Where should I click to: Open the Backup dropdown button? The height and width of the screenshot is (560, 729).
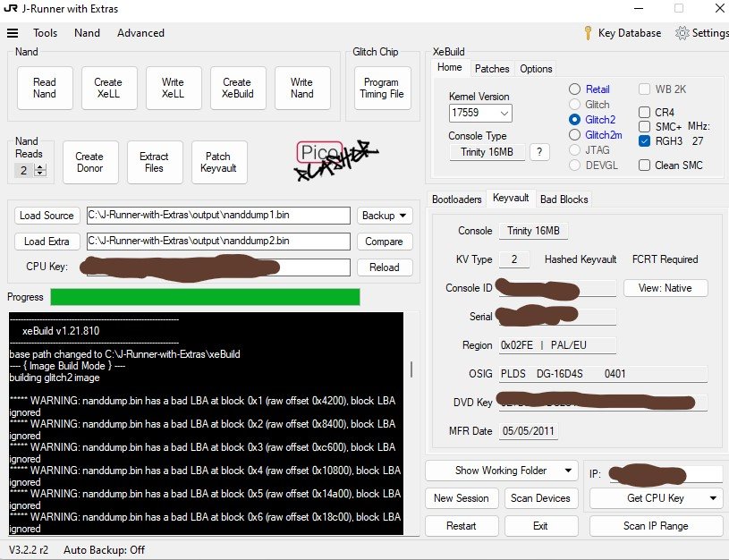pyautogui.click(x=385, y=216)
